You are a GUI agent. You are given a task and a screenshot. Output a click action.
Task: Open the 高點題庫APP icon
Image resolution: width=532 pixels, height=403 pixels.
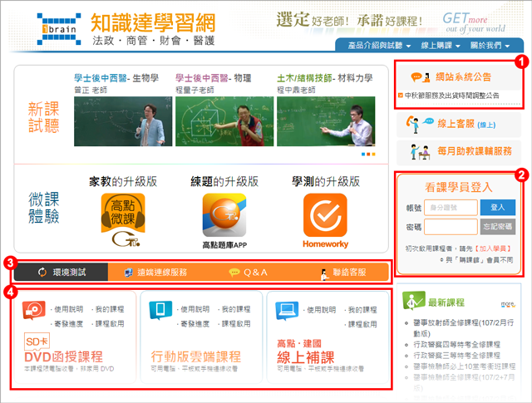224,215
